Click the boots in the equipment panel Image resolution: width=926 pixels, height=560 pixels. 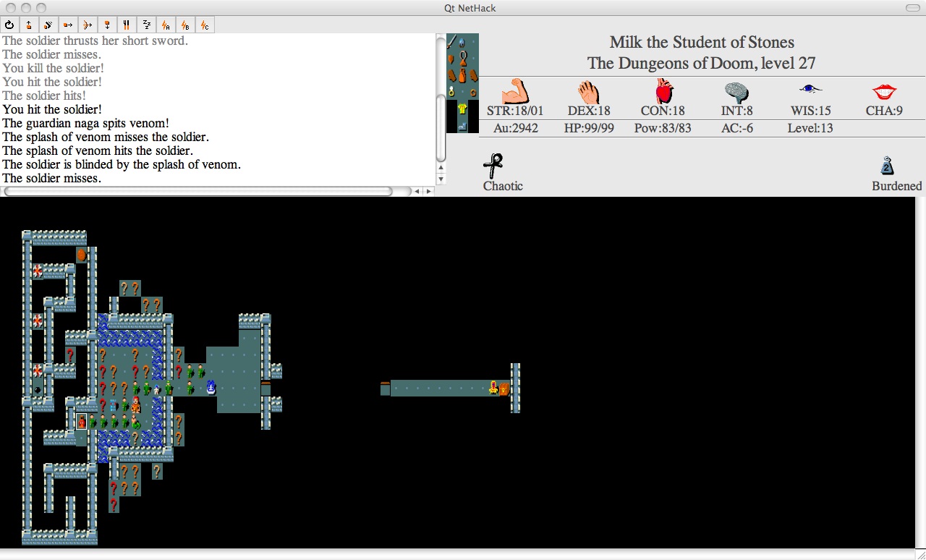pyautogui.click(x=462, y=125)
